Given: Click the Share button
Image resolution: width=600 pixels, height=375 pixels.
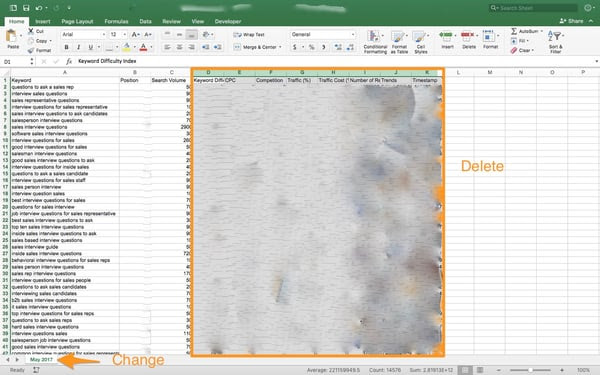Looking at the screenshot, I should click(x=572, y=21).
